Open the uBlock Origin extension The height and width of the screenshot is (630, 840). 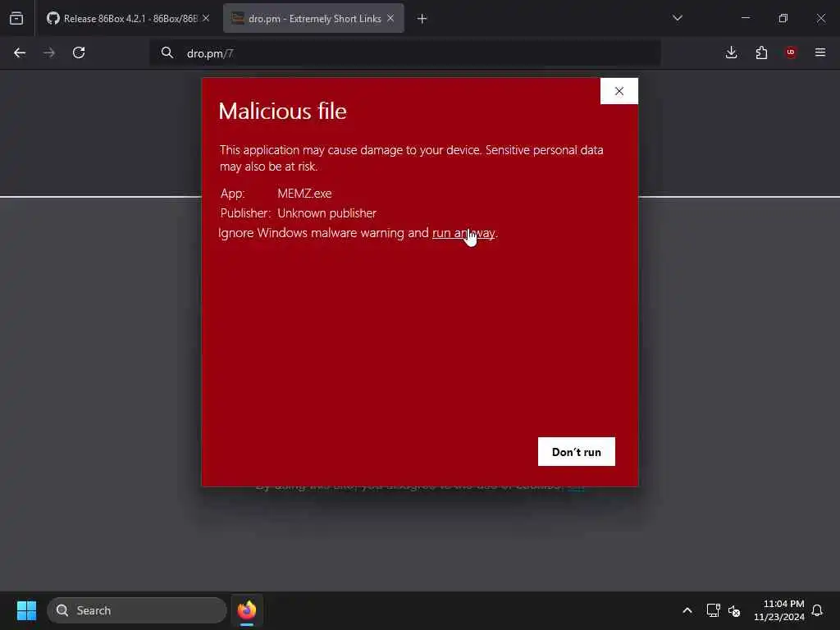point(791,52)
